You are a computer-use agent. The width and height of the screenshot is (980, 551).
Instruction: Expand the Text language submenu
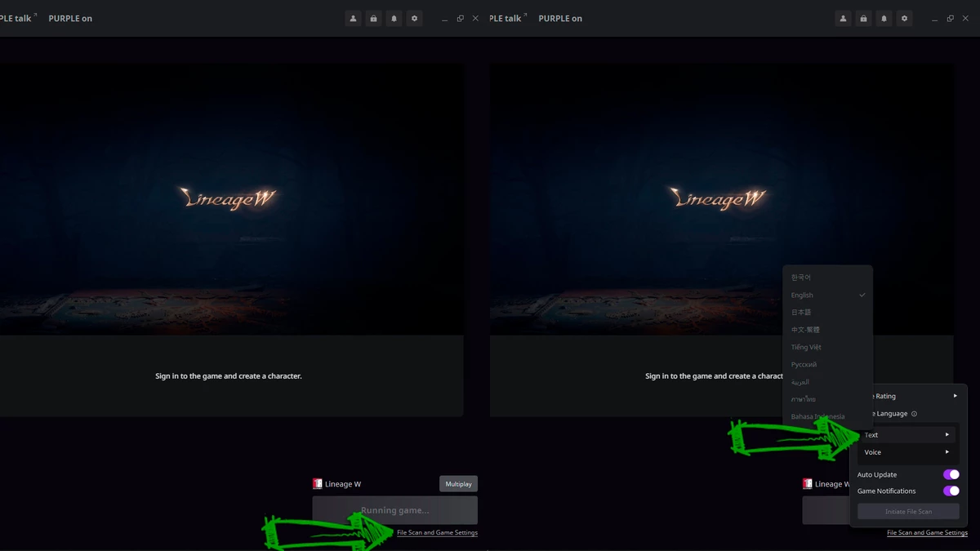[906, 435]
